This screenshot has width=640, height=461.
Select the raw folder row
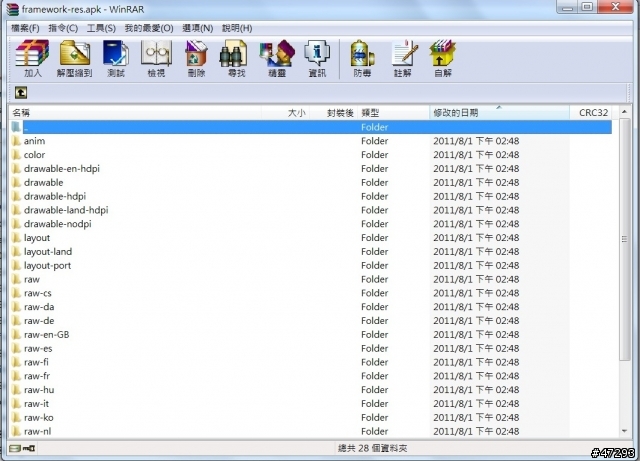click(x=311, y=279)
